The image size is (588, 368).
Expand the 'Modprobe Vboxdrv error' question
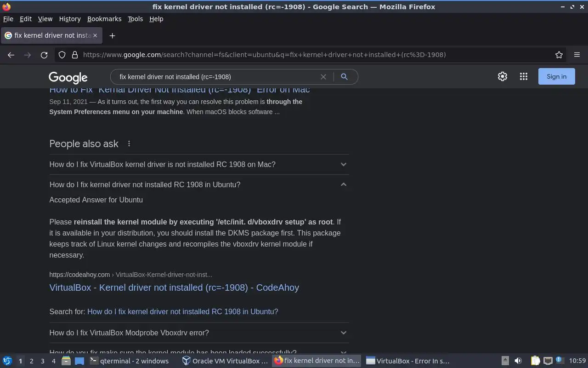click(x=199, y=333)
